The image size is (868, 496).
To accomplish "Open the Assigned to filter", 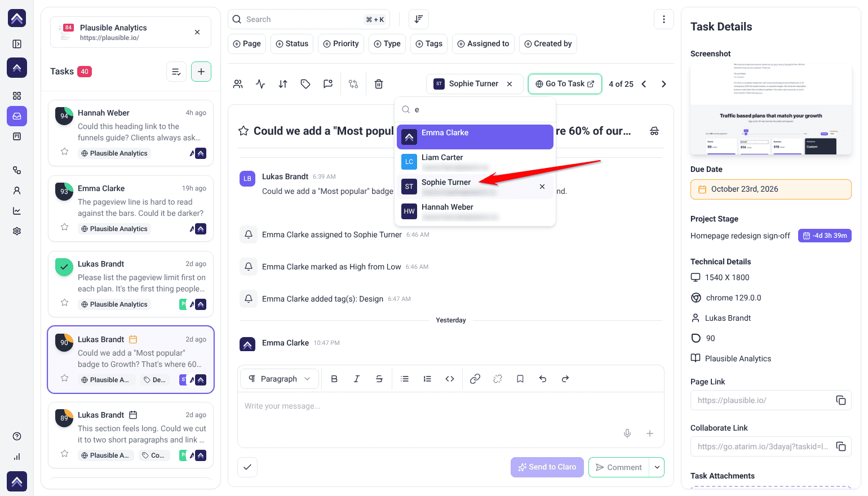I will click(x=483, y=44).
